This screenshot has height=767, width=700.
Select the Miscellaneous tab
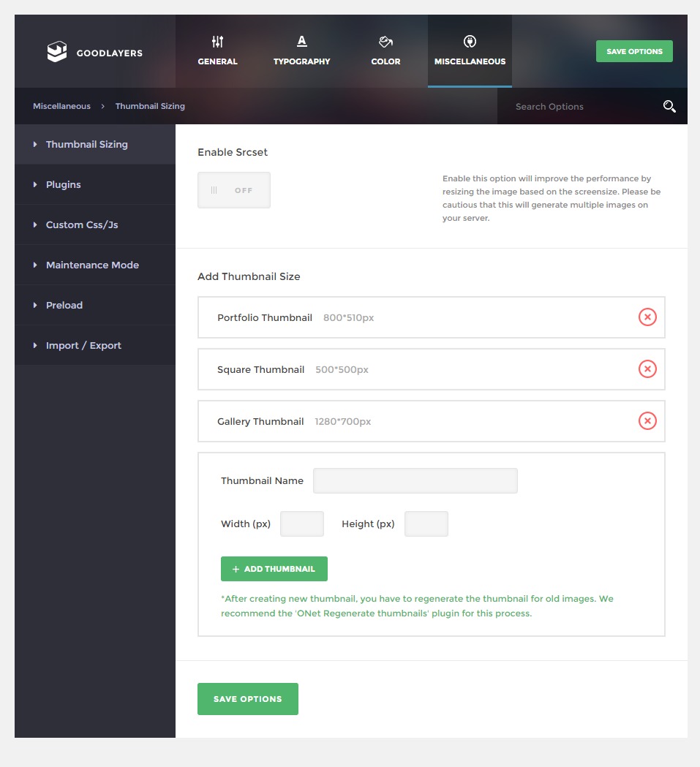(x=470, y=51)
